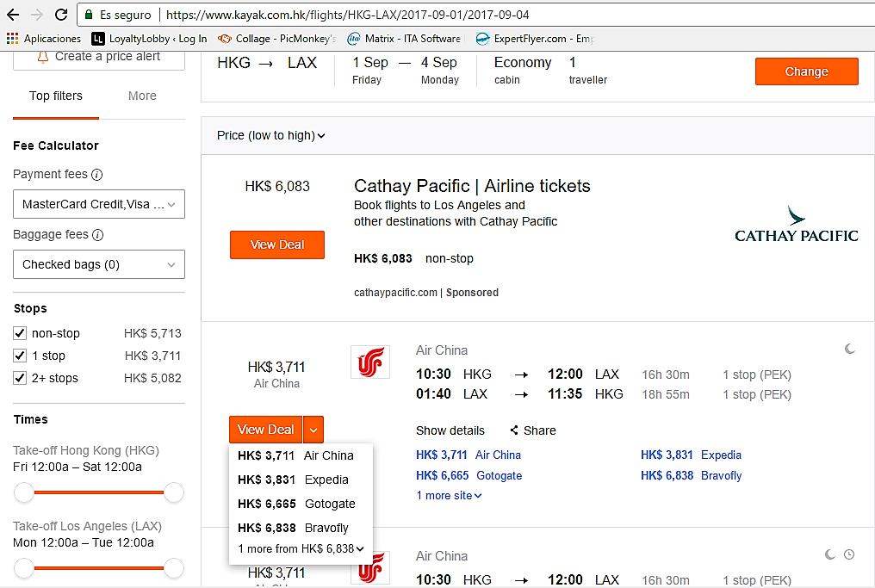Toggle the 2+ stops checkbox
Image resolution: width=875 pixels, height=588 pixels.
[20, 378]
